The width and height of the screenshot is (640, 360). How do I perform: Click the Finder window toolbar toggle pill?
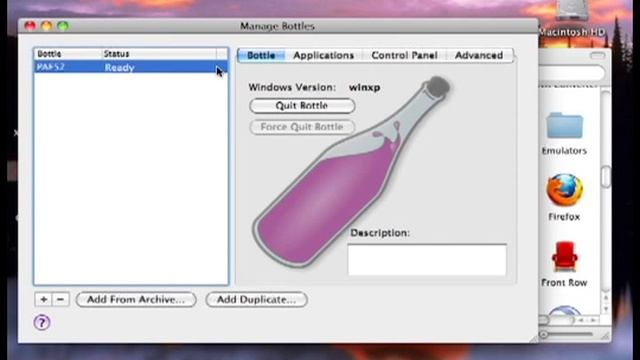[x=598, y=55]
